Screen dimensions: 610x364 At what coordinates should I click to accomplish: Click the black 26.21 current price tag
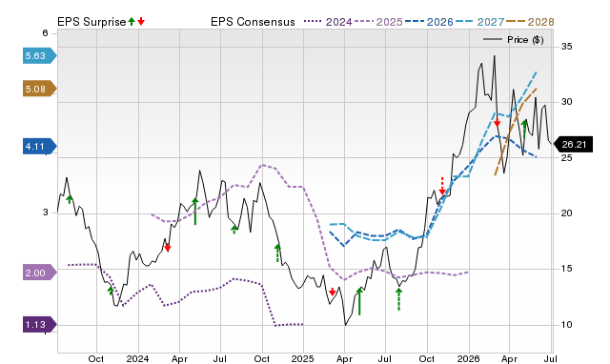coord(573,144)
